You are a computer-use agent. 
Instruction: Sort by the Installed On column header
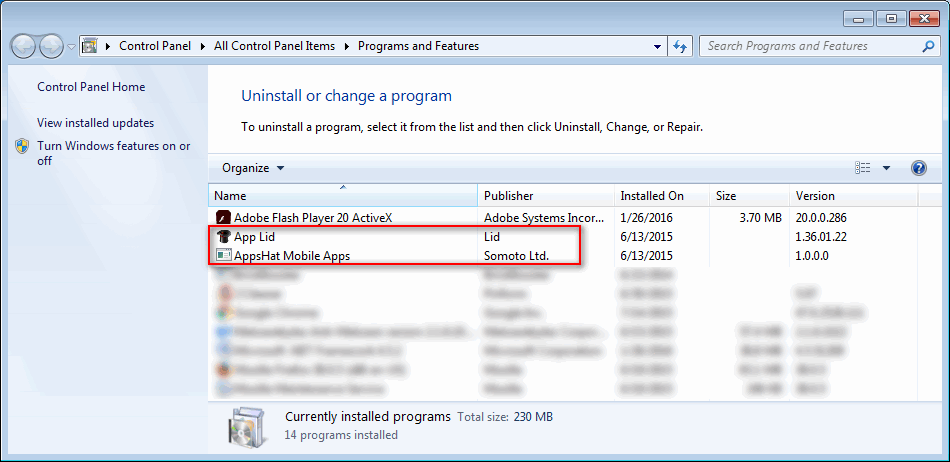pos(662,196)
